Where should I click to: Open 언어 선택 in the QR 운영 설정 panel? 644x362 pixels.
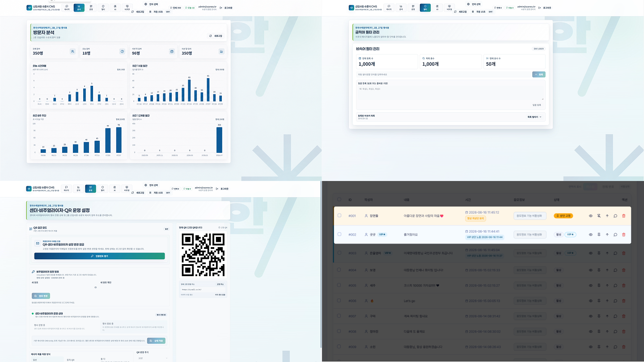click(x=152, y=185)
